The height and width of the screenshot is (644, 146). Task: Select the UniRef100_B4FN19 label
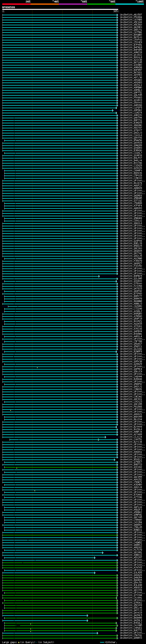point(131,48)
